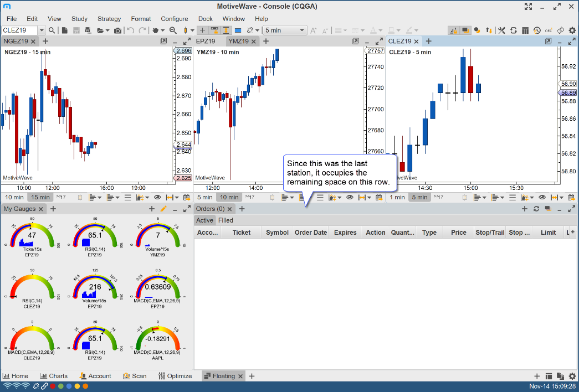This screenshot has width=579, height=392.
Task: Click the zoom out magnifier icon
Action: (x=173, y=30)
